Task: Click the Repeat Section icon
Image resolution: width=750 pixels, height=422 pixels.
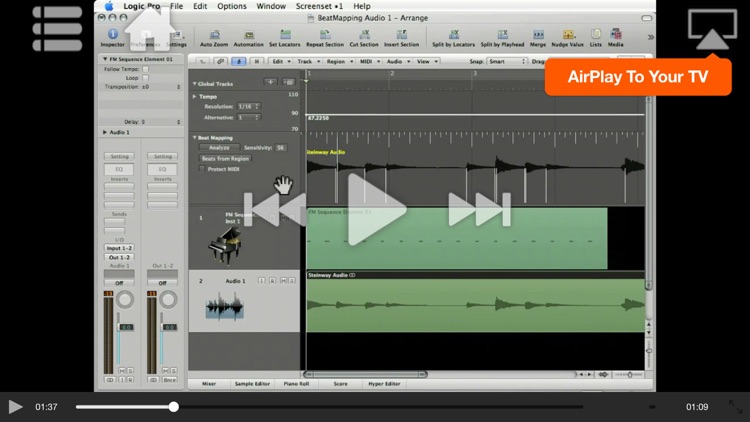Action: (325, 38)
